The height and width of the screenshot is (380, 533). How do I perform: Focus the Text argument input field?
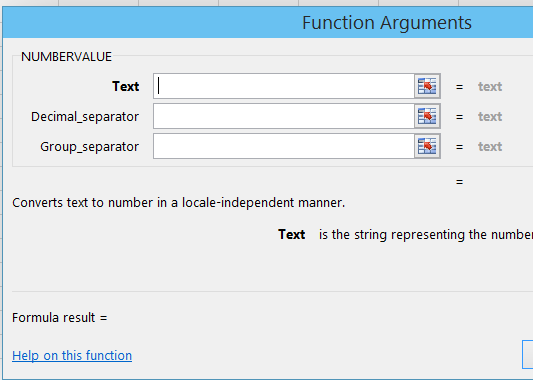tap(284, 86)
